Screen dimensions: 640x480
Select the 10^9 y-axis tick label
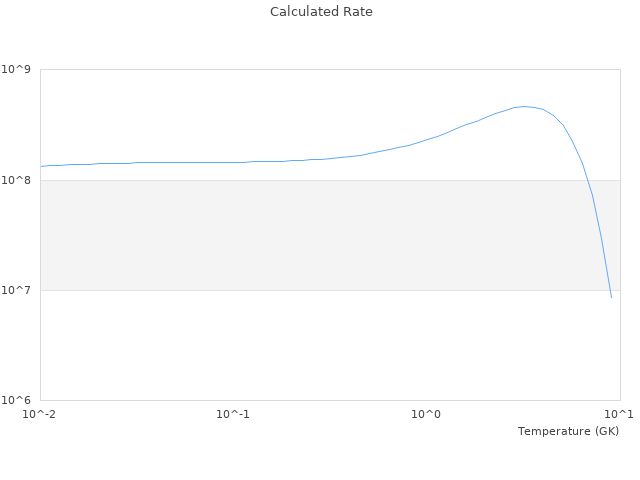click(x=17, y=70)
